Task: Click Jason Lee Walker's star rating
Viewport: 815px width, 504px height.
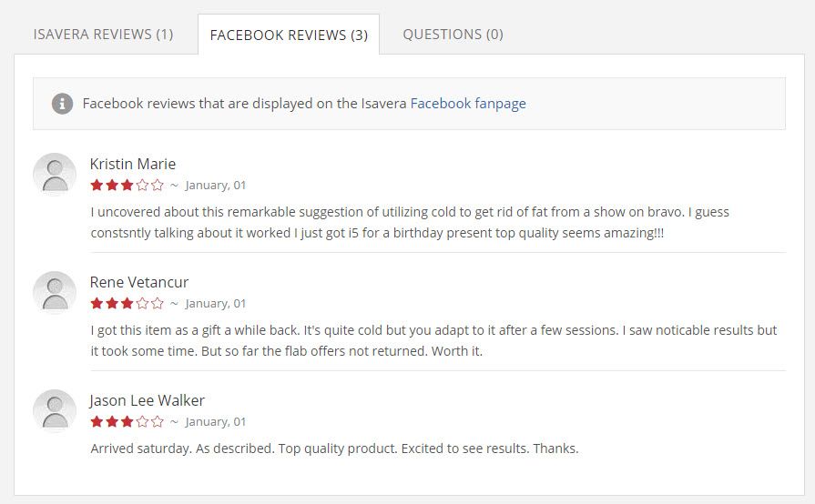Action: coord(127,421)
